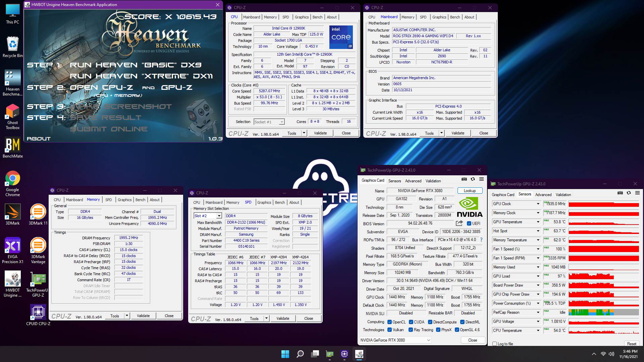The height and width of the screenshot is (362, 644).
Task: Click RUN HEAVEN "XTREME" DX11 in HWBOT app
Action: pos(141,76)
